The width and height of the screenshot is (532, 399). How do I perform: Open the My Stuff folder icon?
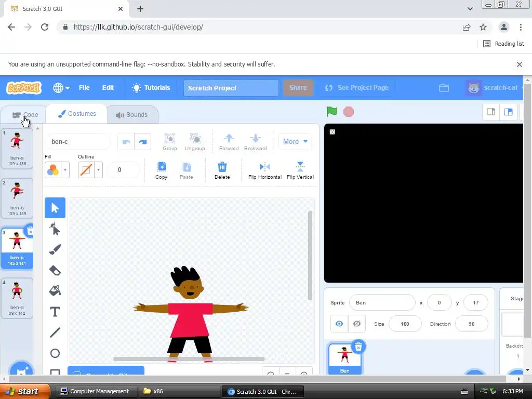(444, 88)
